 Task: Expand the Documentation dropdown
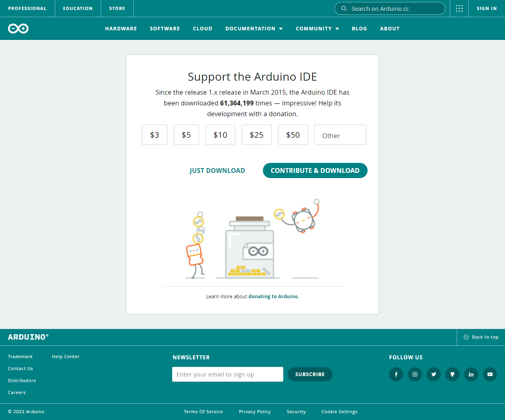click(x=254, y=28)
